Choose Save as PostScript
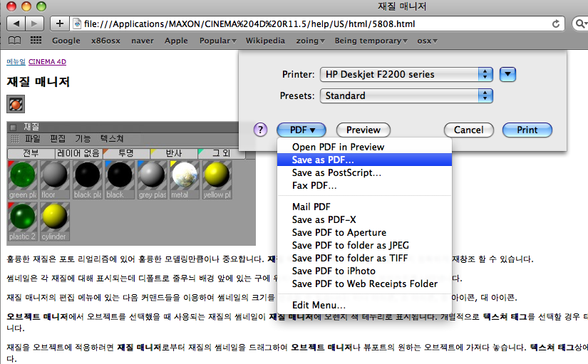Image resolution: width=588 pixels, height=364 pixels. [364, 172]
